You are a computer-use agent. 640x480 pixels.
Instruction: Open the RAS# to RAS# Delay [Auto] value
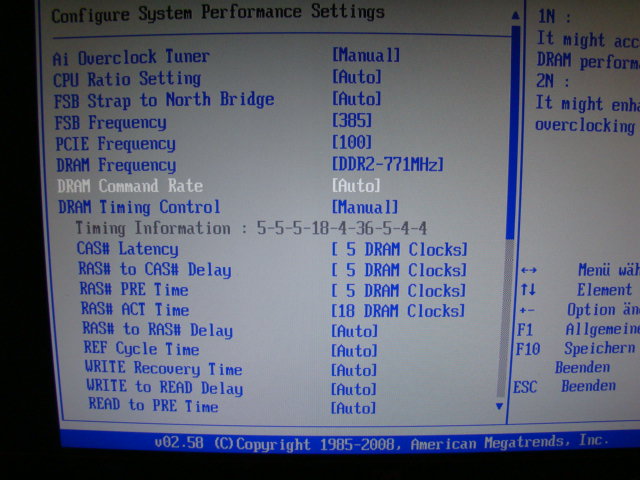pyautogui.click(x=354, y=331)
